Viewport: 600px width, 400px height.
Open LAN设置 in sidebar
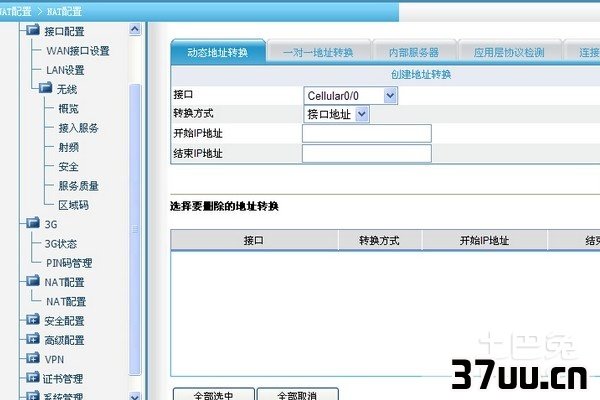pos(65,70)
